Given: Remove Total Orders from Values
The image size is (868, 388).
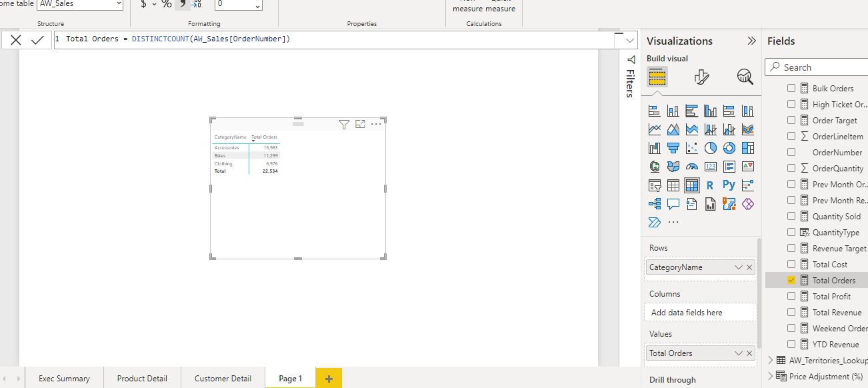Looking at the screenshot, I should click(749, 353).
